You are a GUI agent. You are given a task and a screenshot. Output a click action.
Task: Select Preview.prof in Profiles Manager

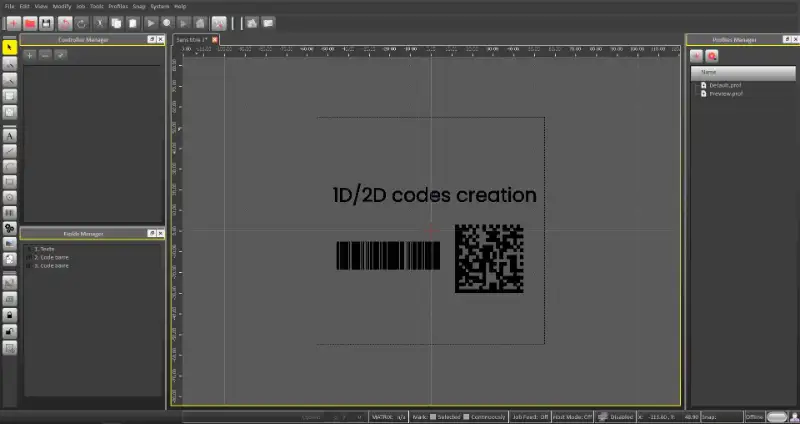point(725,94)
